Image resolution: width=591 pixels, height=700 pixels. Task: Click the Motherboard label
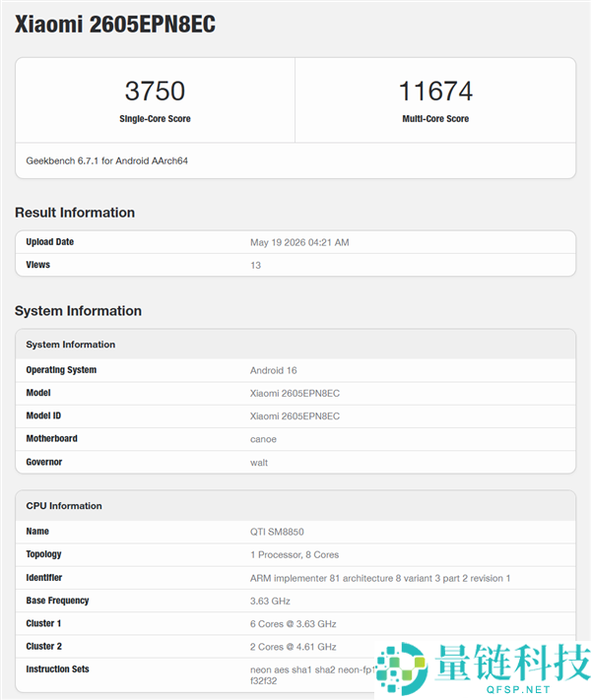tap(51, 438)
